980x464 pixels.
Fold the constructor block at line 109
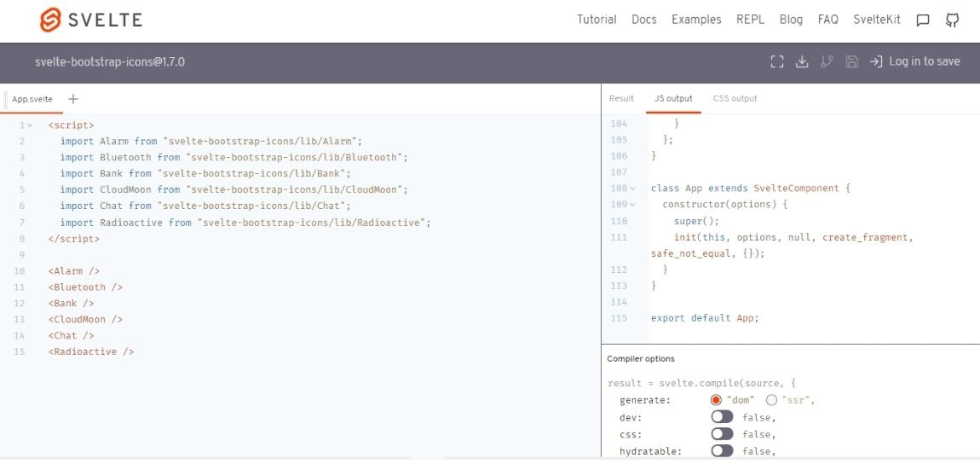tap(632, 205)
